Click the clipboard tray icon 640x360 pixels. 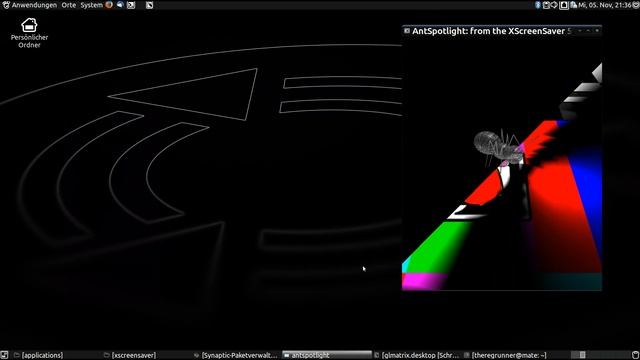click(546, 5)
